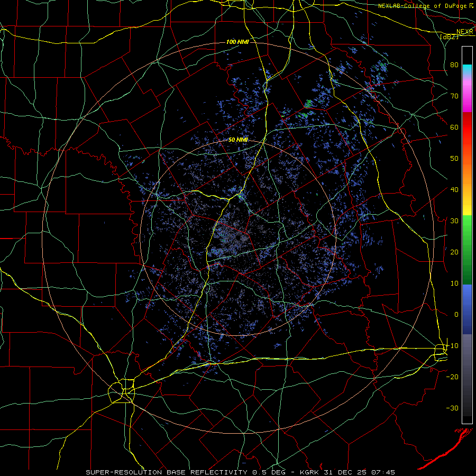Screen dimensions: 476x476
Task: Click the 20 value on the dBZ scale
Action: (x=454, y=252)
